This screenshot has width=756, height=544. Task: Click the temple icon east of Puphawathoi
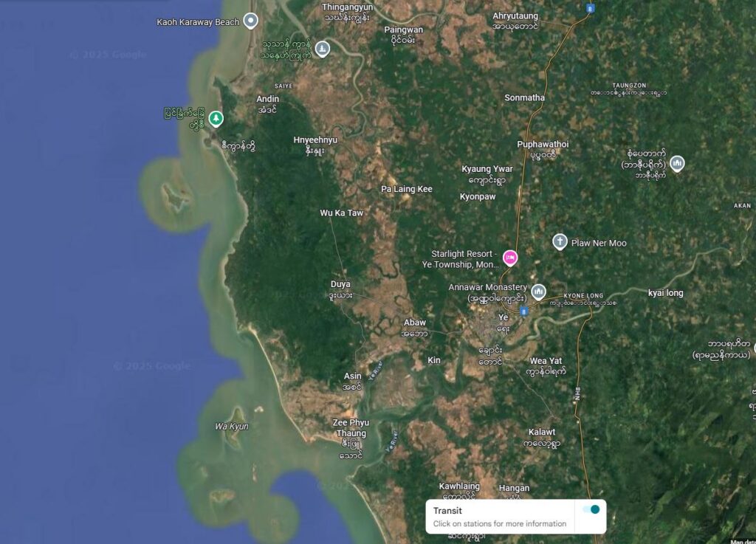(677, 163)
